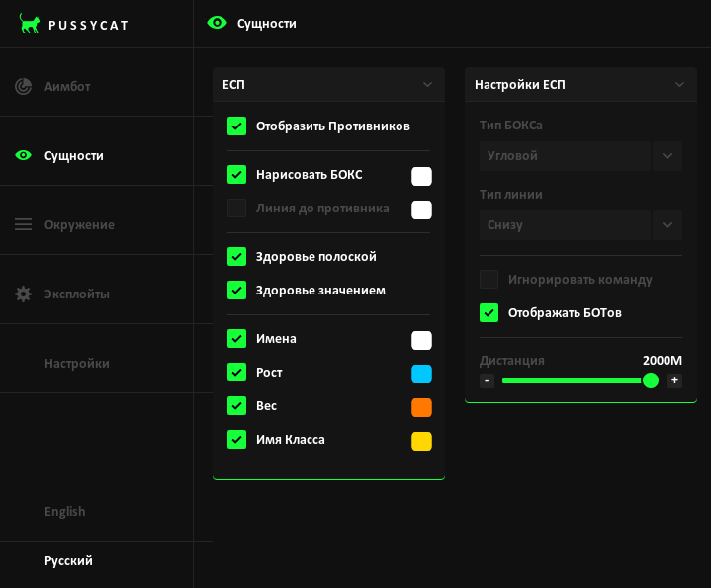Image resolution: width=711 pixels, height=588 pixels.
Task: Click the Аимбот radar icon
Action: click(x=24, y=86)
